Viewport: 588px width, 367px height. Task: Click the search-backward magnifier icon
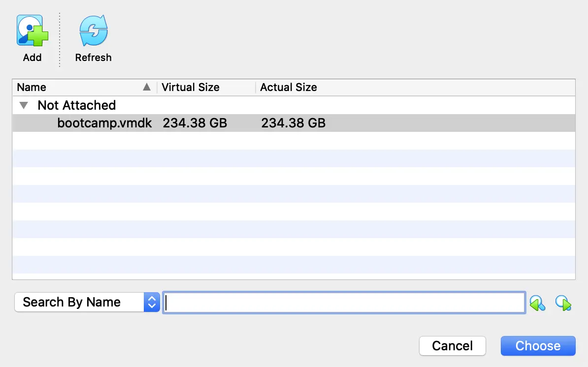click(x=538, y=303)
